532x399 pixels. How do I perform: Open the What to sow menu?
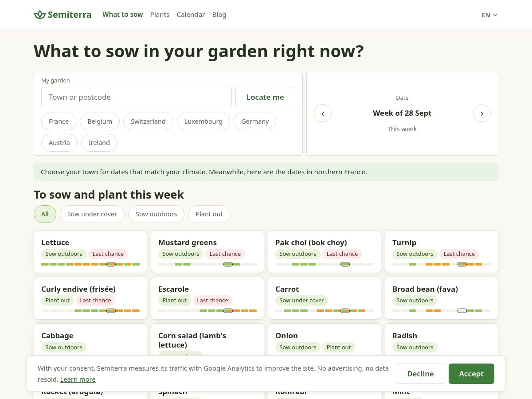click(122, 15)
